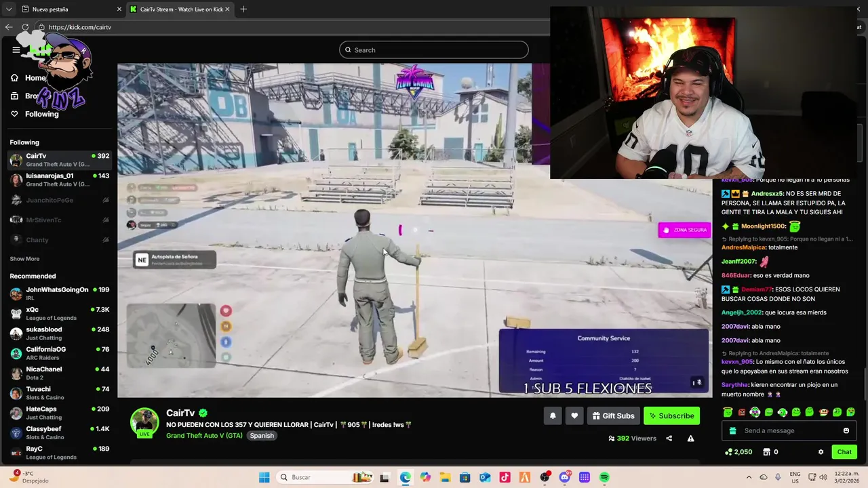Open the emoji picker in message box

[x=846, y=430]
